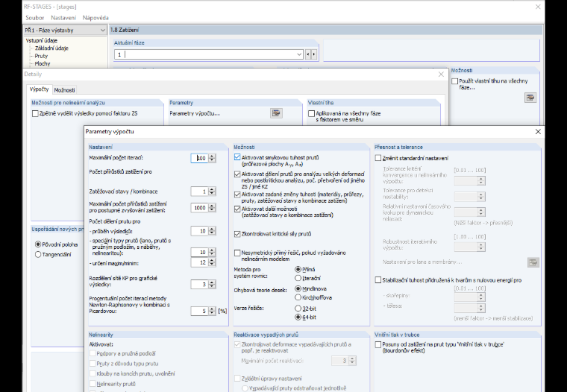
Task: Click stepper for Zatěžovací stavy / kombinace
Action: point(213,192)
